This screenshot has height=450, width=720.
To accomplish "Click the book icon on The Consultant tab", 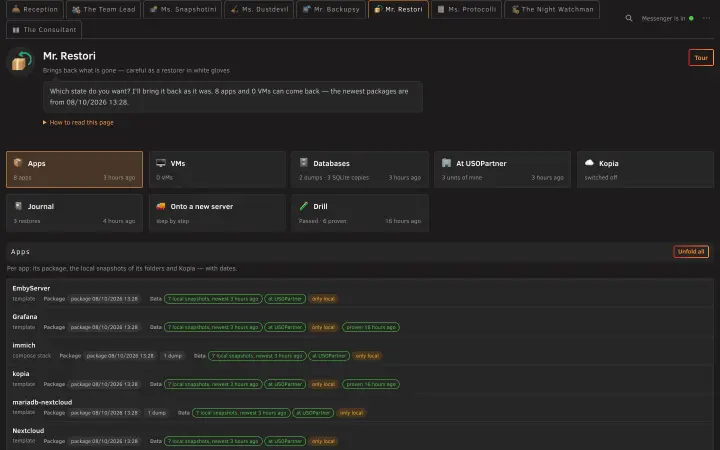I will coord(16,30).
